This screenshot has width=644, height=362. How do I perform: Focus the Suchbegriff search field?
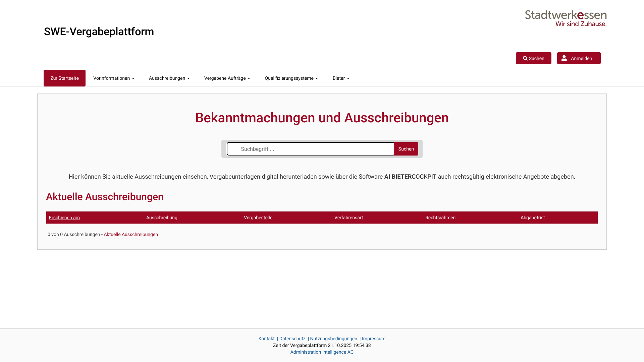click(310, 149)
